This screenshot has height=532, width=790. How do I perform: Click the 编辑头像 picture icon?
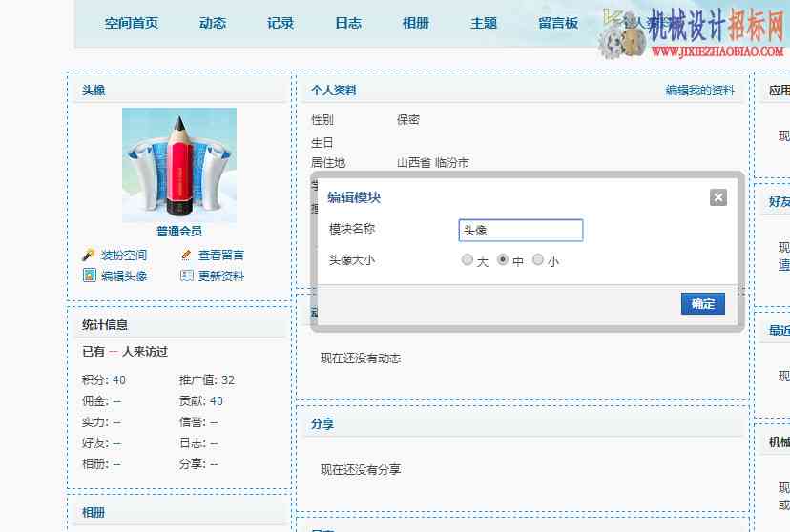tap(89, 276)
